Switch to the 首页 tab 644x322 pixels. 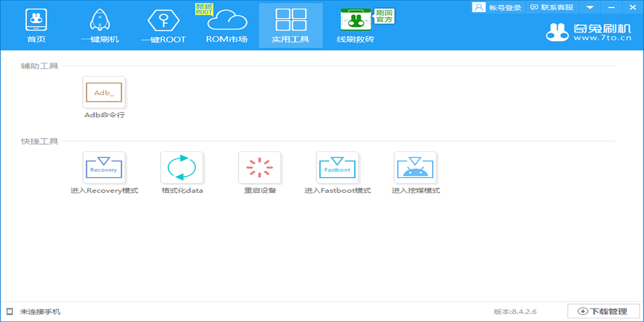[36, 25]
